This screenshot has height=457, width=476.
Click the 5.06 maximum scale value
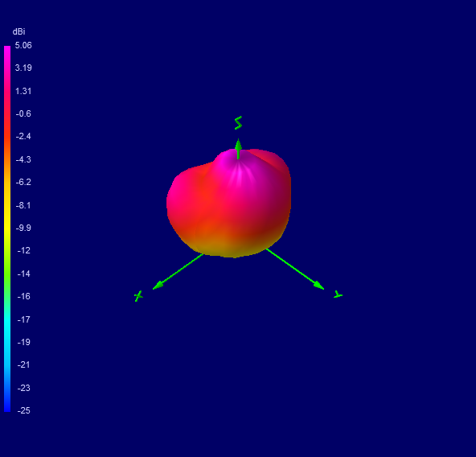(23, 46)
